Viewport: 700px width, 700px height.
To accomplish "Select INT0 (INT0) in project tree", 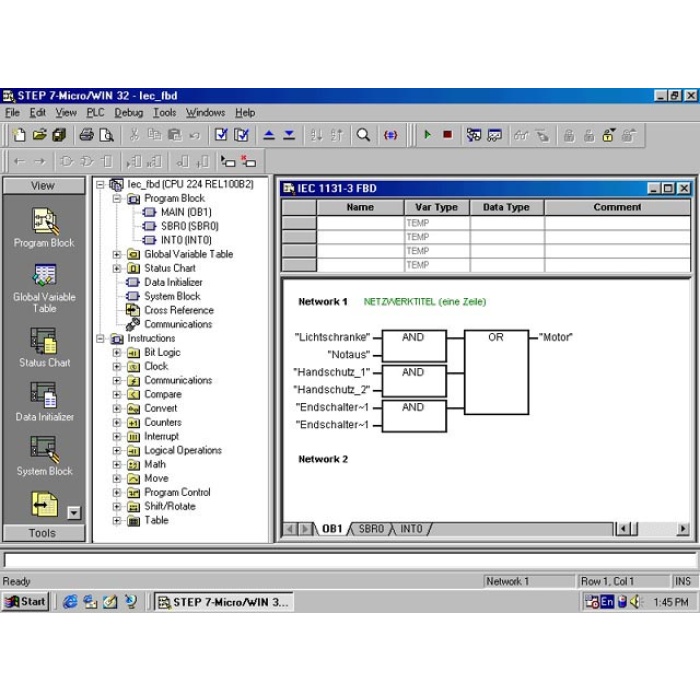I will coord(186,240).
